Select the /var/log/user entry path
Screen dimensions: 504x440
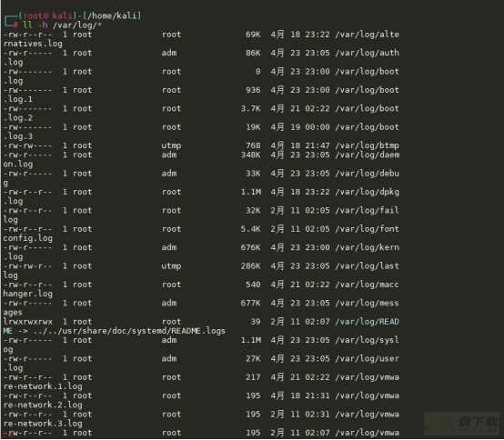[367, 358]
